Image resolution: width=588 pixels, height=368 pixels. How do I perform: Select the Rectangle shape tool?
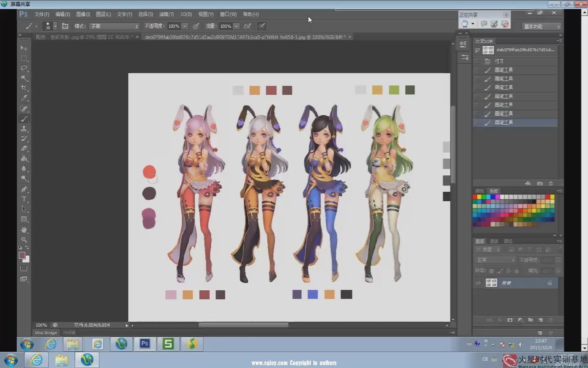click(x=24, y=219)
